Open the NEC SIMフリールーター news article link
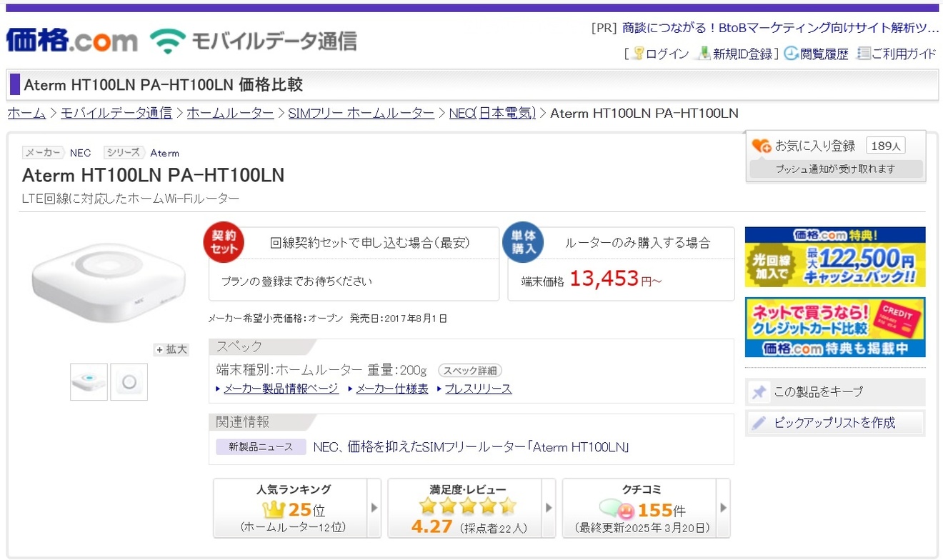 pos(471,447)
